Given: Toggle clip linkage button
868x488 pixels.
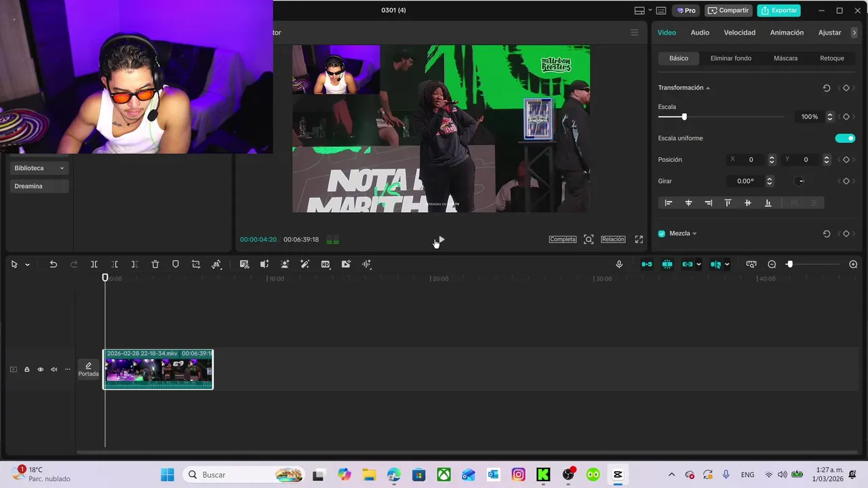Looking at the screenshot, I should coord(688,264).
